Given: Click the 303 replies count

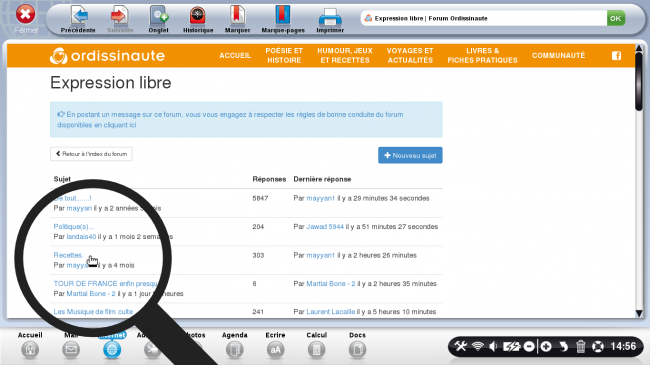Looking at the screenshot, I should [258, 255].
